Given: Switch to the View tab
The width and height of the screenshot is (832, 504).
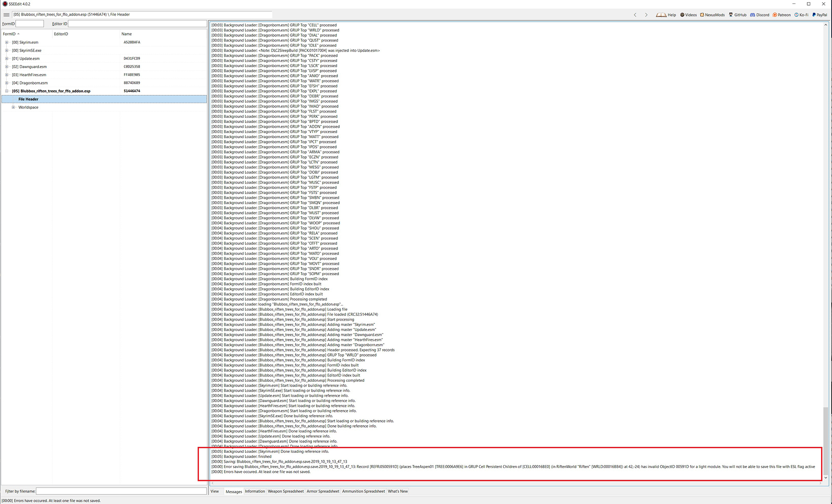Looking at the screenshot, I should coord(214,491).
